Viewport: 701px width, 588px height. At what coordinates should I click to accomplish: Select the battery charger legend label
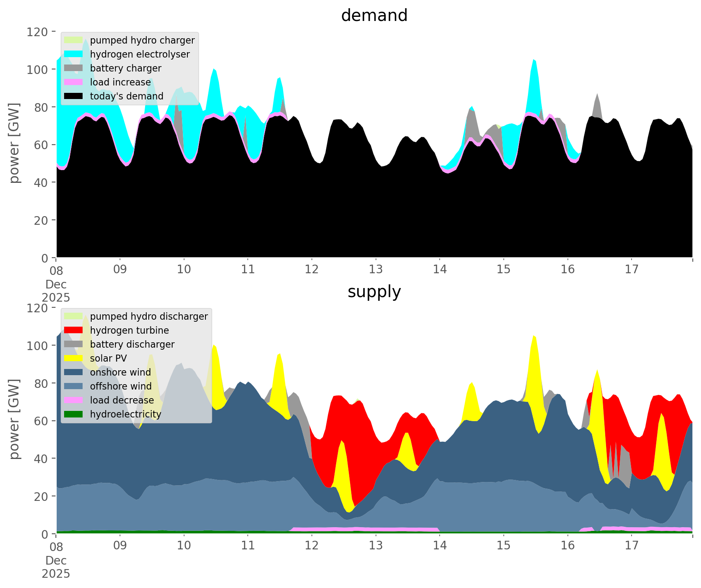(125, 68)
